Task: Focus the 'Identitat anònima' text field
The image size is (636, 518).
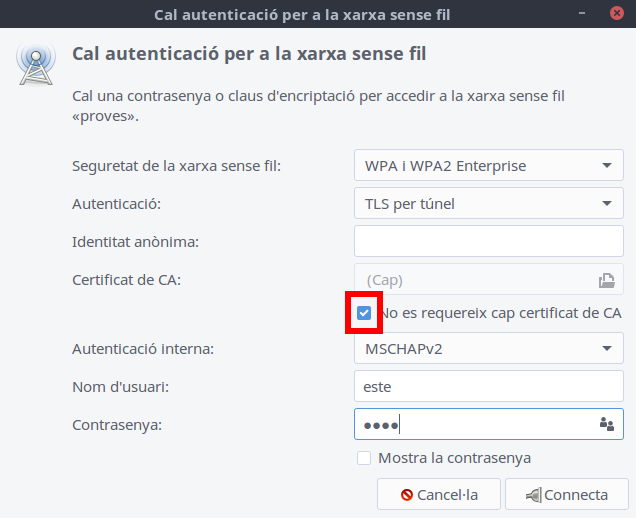Action: pos(488,241)
